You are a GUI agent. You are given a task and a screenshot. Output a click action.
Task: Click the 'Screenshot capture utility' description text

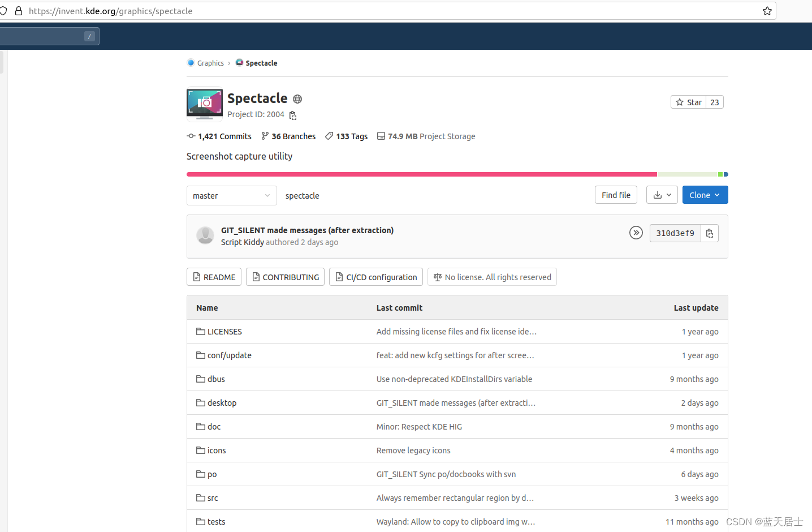point(239,156)
